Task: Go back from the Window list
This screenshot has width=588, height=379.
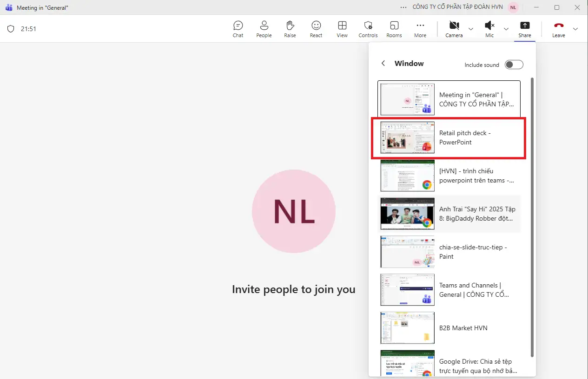Action: click(383, 64)
